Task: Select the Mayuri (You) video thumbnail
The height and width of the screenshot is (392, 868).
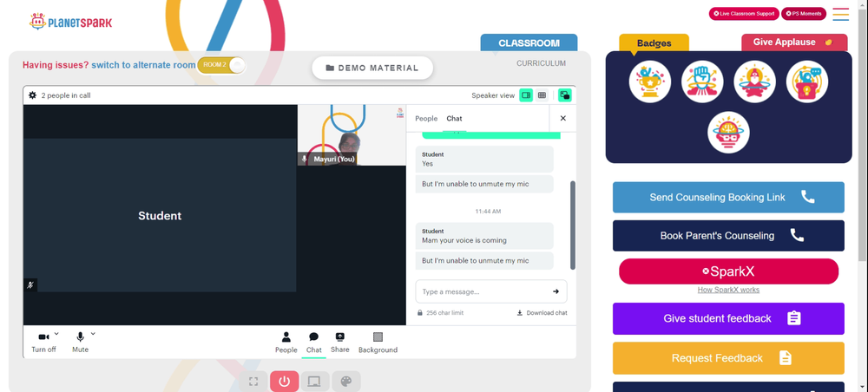Action: pyautogui.click(x=352, y=135)
